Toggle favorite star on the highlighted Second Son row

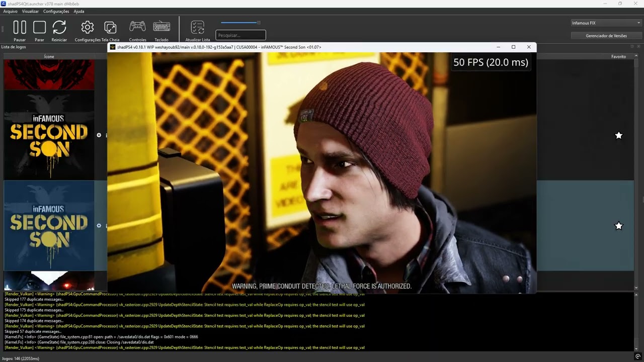coord(619,226)
